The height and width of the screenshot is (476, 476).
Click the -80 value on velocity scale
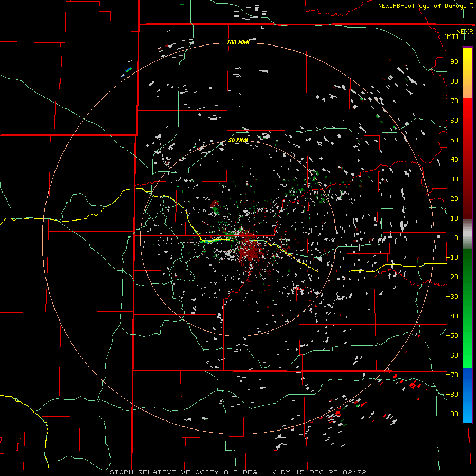click(x=452, y=395)
